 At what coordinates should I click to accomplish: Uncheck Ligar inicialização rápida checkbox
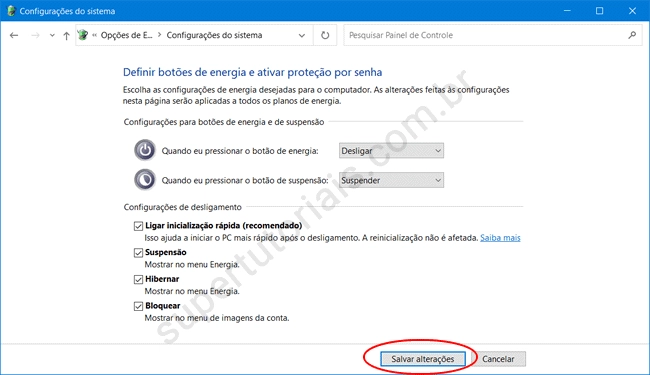tap(138, 226)
